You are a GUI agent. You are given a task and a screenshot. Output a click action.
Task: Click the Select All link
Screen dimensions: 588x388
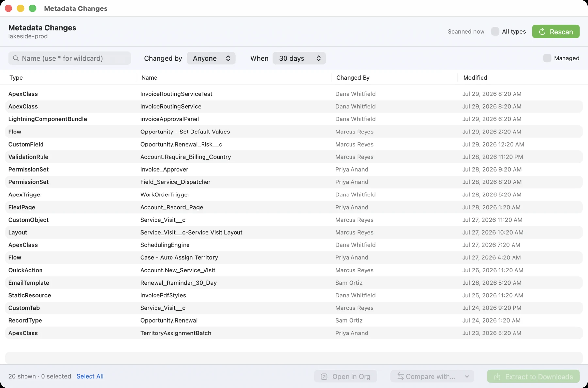coord(90,376)
